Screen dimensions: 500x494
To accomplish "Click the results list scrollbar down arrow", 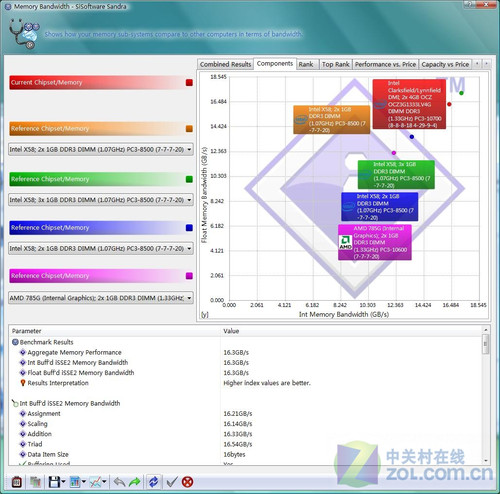I will point(486,461).
